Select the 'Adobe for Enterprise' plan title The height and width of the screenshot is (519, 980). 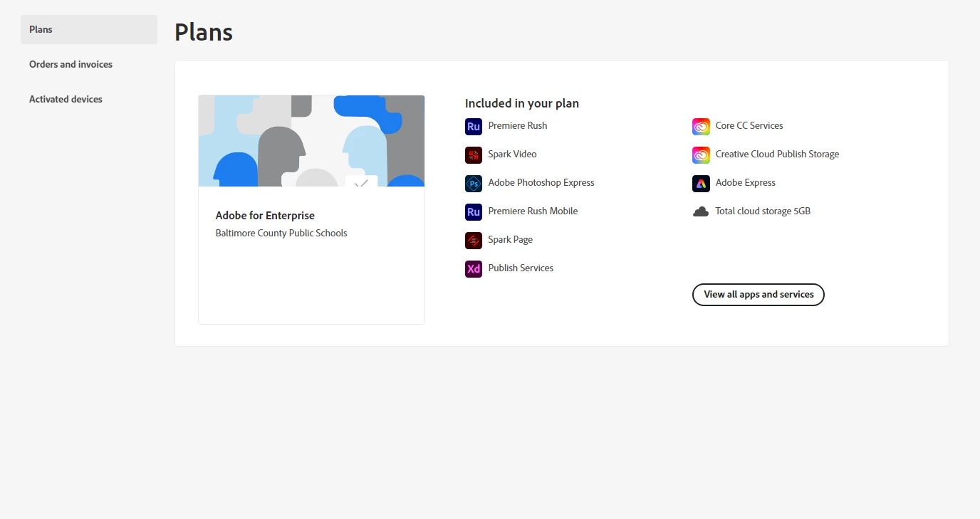(x=265, y=216)
